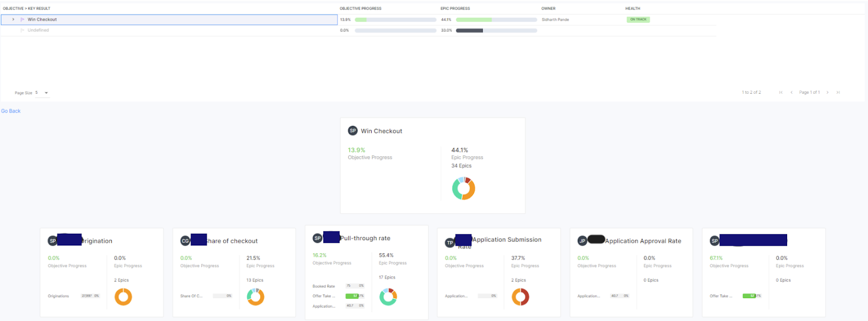The width and height of the screenshot is (868, 321).
Task: Click 0 Epics on Application Approval Rate card
Action: (x=651, y=280)
